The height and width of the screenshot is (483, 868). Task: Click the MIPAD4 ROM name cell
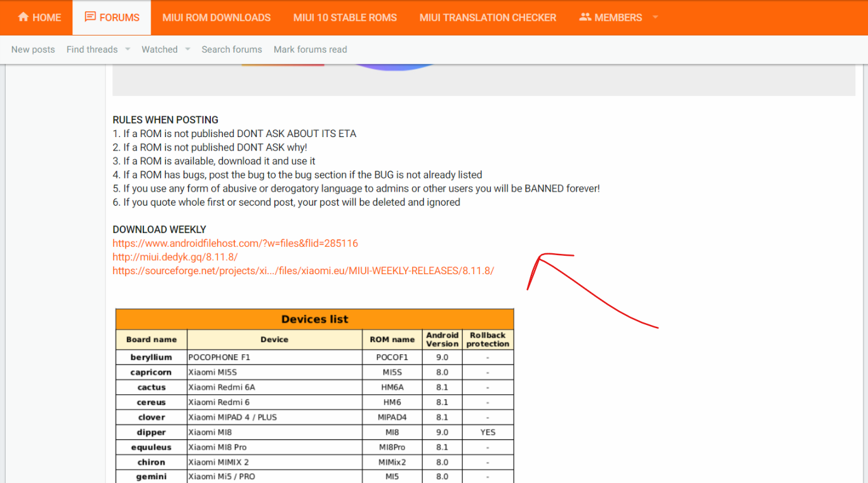pyautogui.click(x=392, y=418)
